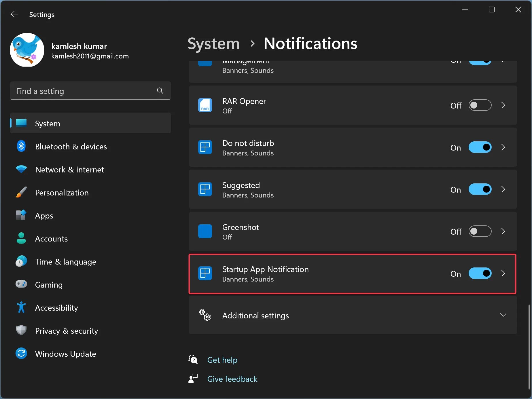Click the RAR Opener app icon

(x=205, y=105)
